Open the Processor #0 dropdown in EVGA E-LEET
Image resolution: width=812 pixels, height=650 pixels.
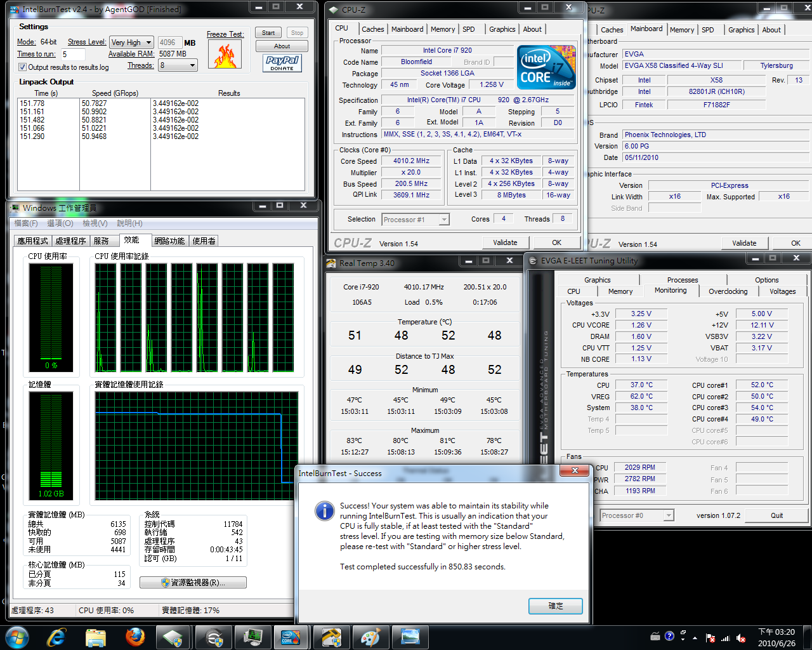click(x=636, y=515)
